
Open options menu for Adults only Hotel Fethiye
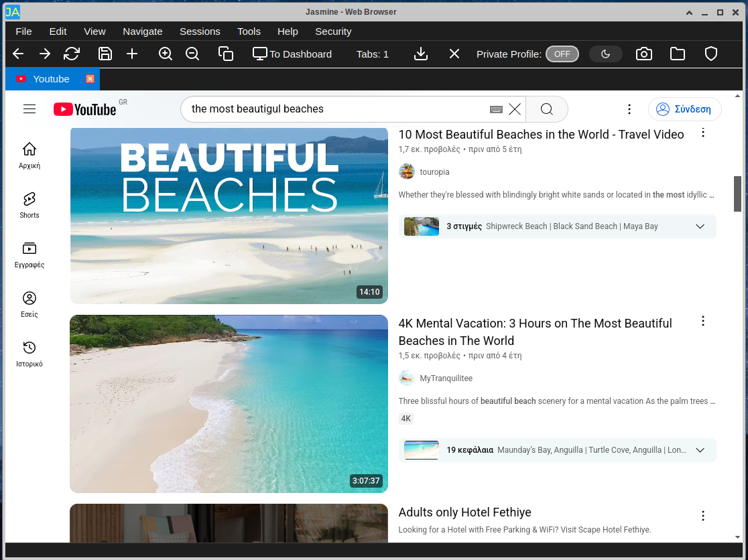pos(702,516)
